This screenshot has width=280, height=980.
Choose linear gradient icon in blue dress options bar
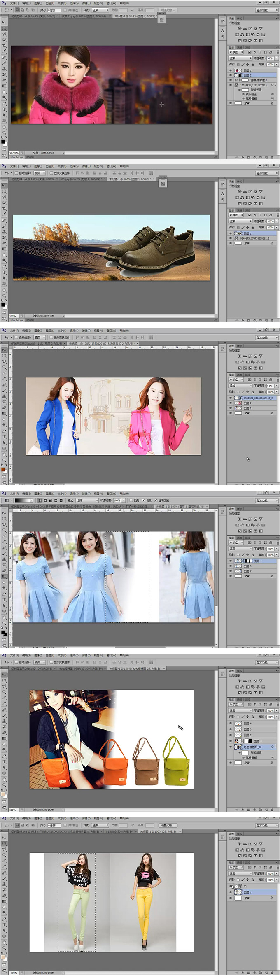point(40,500)
